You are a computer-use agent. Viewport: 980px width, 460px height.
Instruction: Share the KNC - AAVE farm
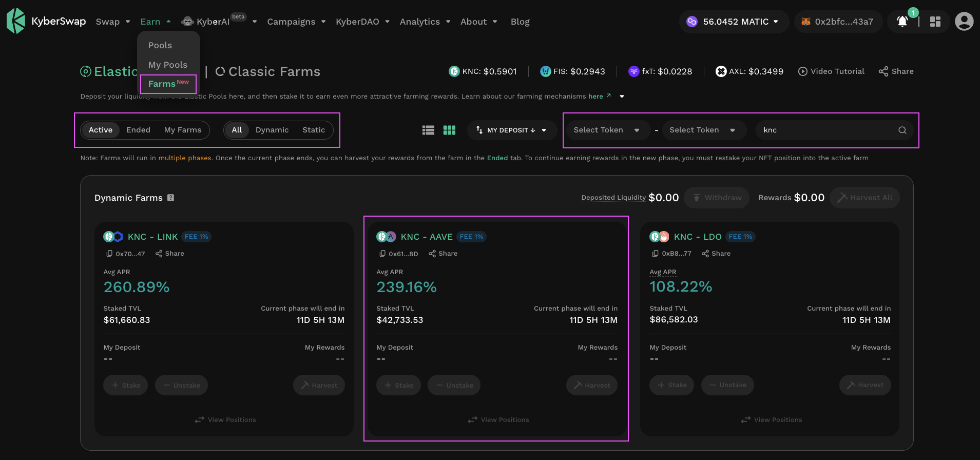point(443,254)
